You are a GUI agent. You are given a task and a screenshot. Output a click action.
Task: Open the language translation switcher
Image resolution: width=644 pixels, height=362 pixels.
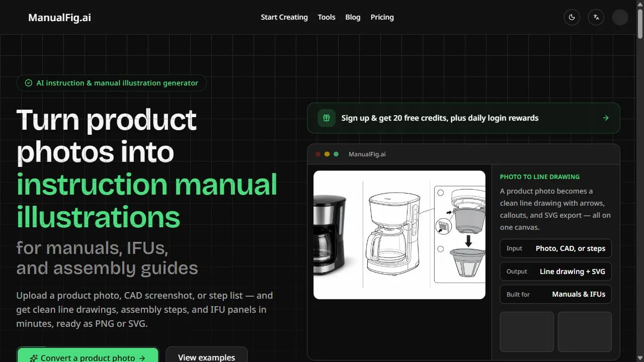(x=596, y=17)
